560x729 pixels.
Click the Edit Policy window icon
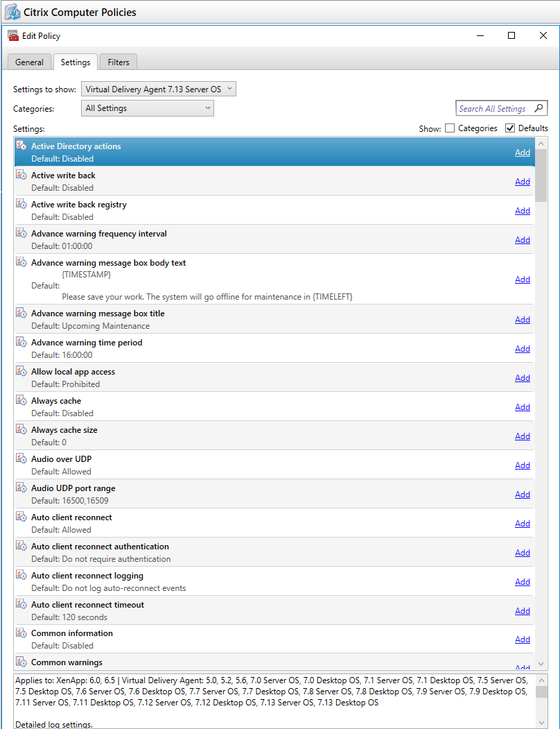[13, 36]
